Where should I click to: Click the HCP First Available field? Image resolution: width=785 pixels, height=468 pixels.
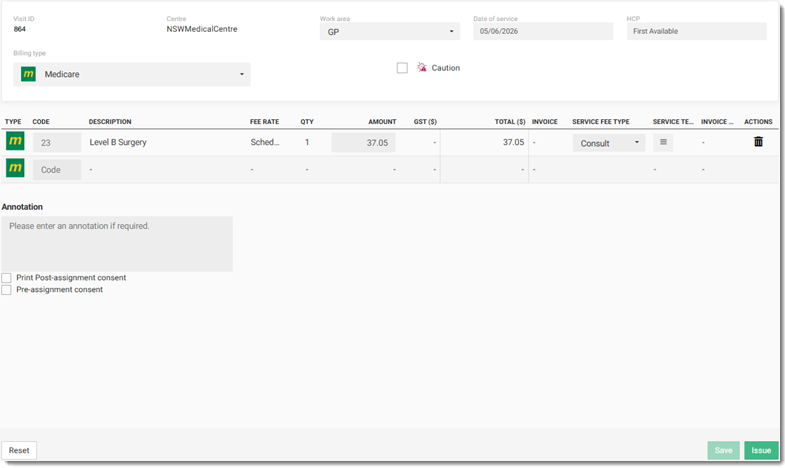point(696,31)
